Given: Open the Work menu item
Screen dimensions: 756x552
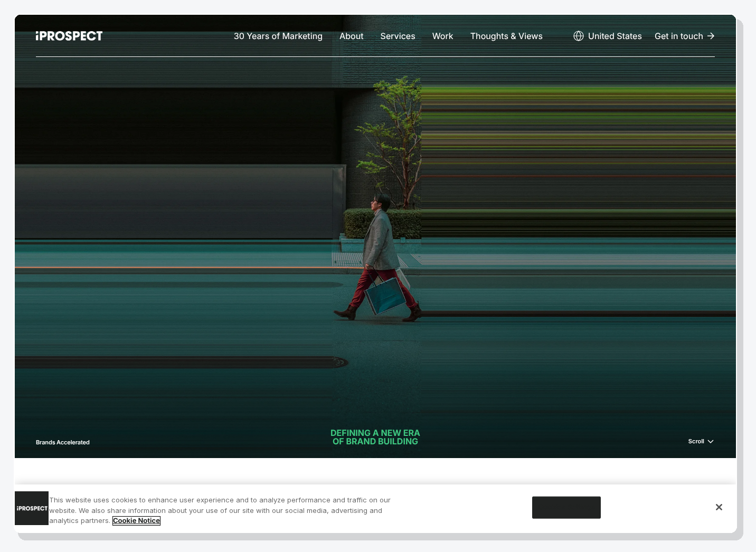Looking at the screenshot, I should (x=443, y=36).
